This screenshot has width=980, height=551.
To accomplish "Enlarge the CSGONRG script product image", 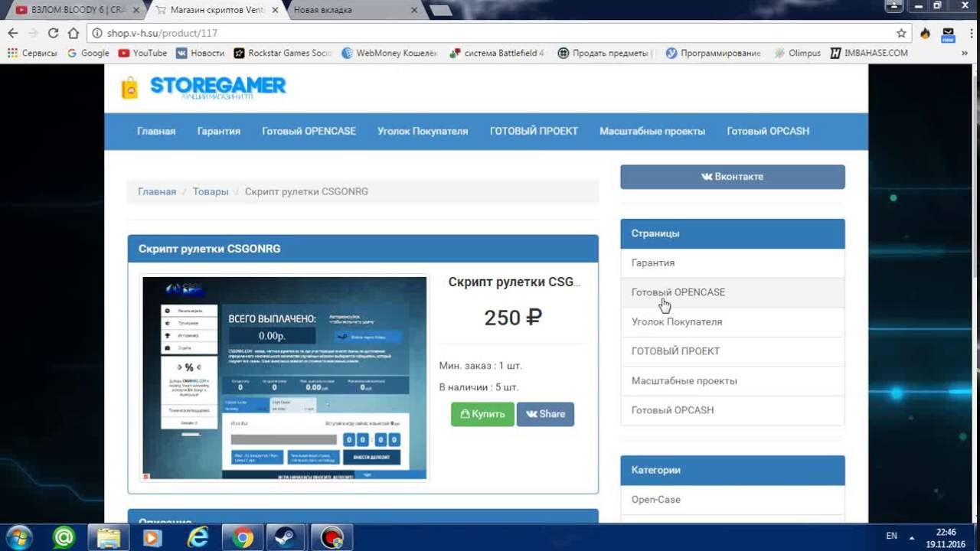I will pyautogui.click(x=285, y=379).
